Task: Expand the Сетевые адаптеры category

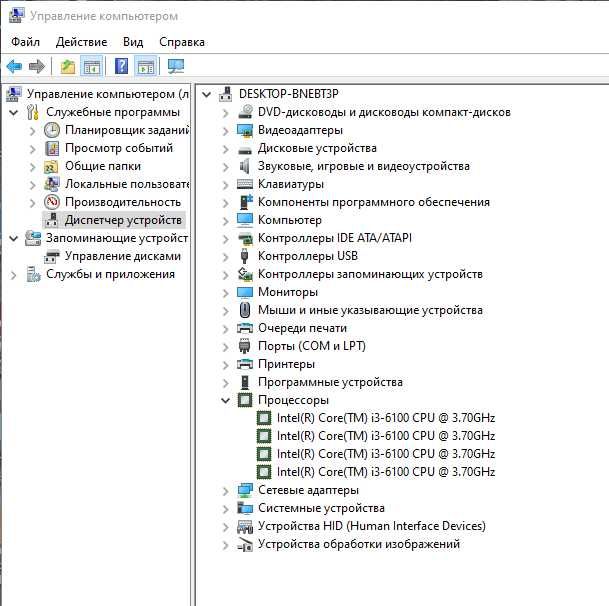Action: tap(225, 491)
